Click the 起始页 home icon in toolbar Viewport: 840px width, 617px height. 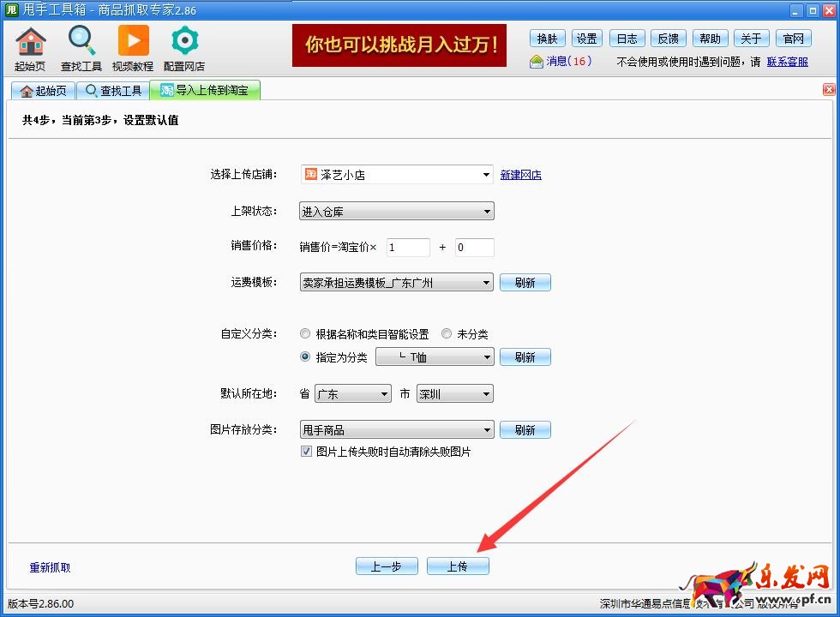pyautogui.click(x=30, y=42)
